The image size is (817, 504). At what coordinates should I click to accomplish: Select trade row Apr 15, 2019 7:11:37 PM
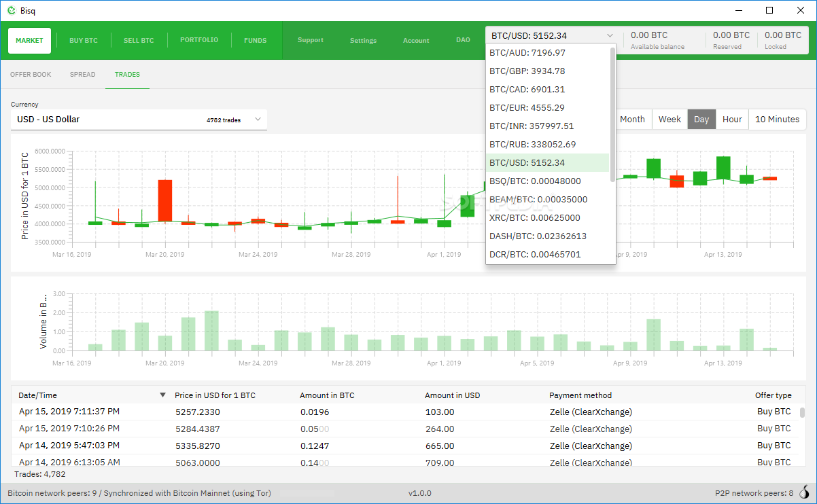click(405, 412)
